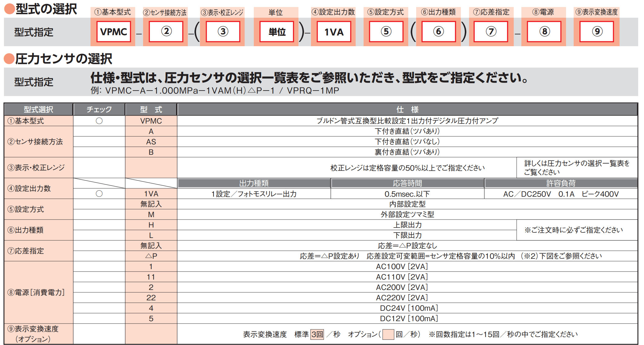Click the VPMC box in the model designation
This screenshot has height=345, width=644.
(113, 32)
